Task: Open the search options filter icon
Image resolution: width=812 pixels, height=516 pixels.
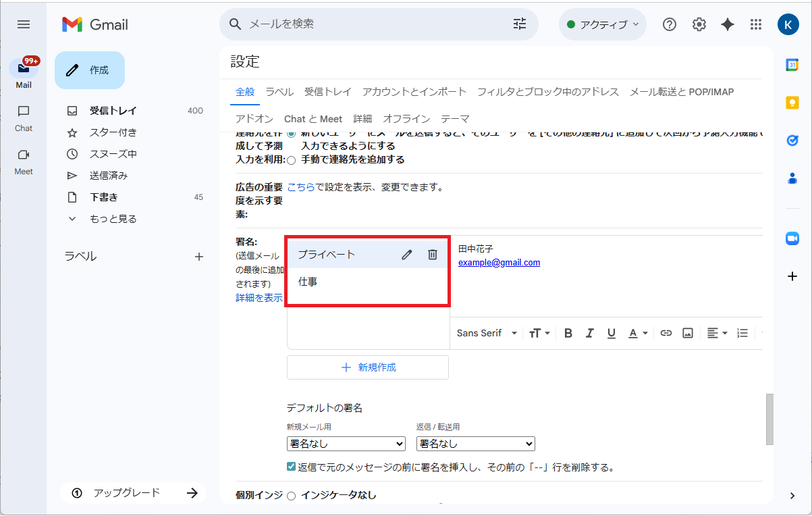Action: [x=519, y=24]
